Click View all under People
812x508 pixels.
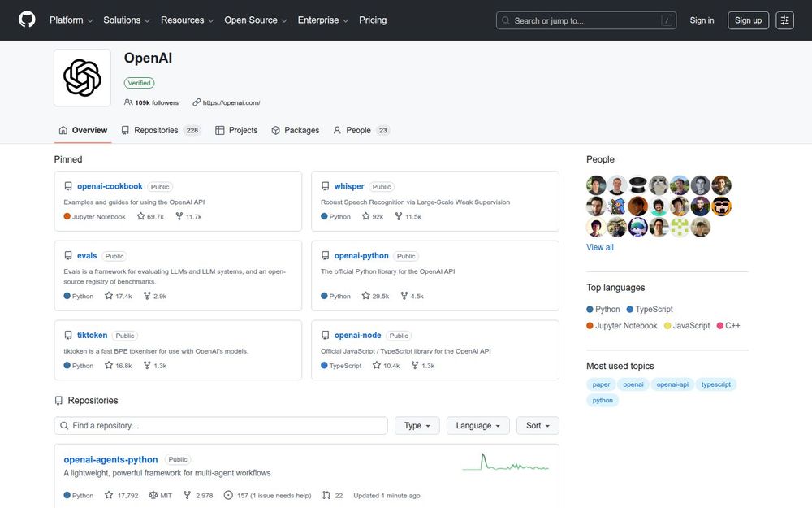pos(600,247)
